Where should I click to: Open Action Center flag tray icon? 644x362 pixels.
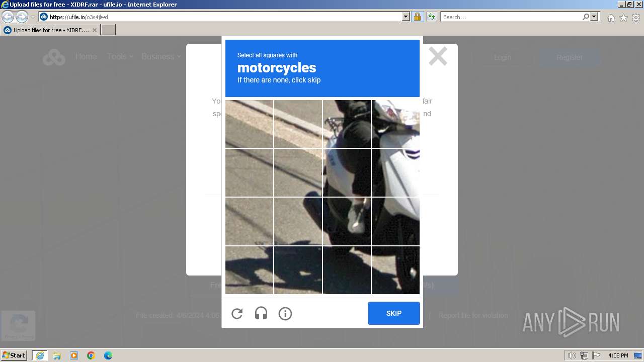tap(596, 355)
